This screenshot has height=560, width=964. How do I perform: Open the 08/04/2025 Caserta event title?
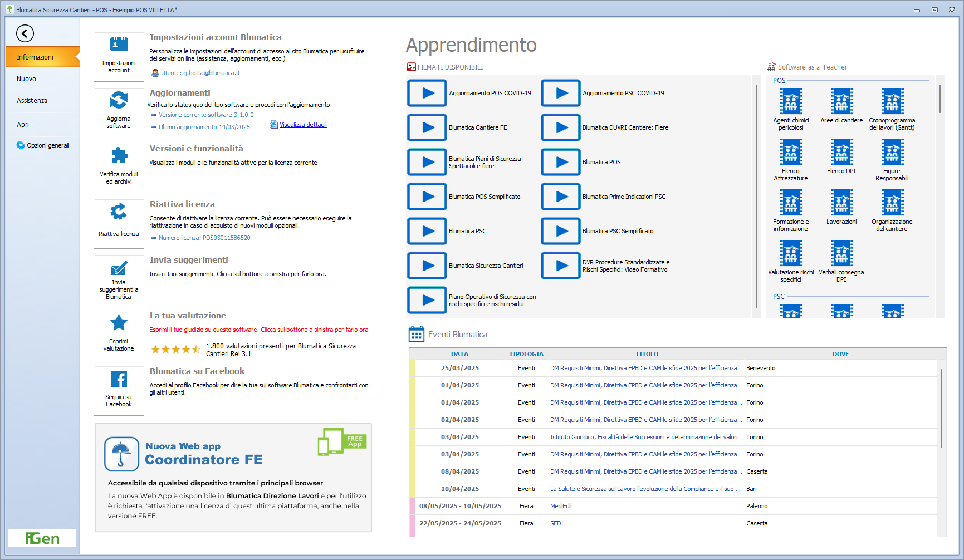tap(646, 471)
